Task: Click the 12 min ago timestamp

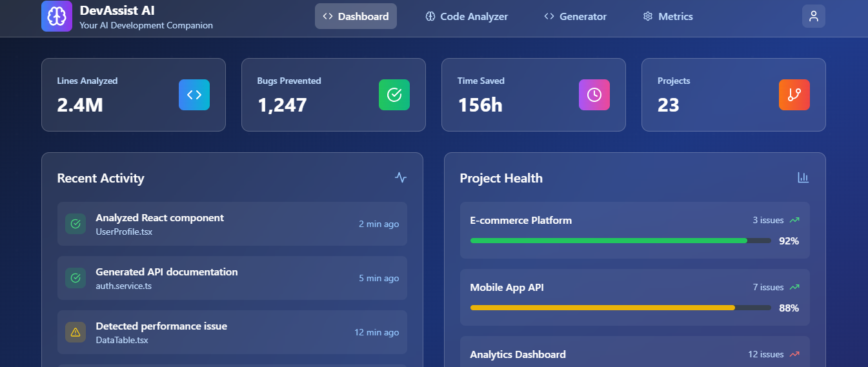Action: [377, 332]
